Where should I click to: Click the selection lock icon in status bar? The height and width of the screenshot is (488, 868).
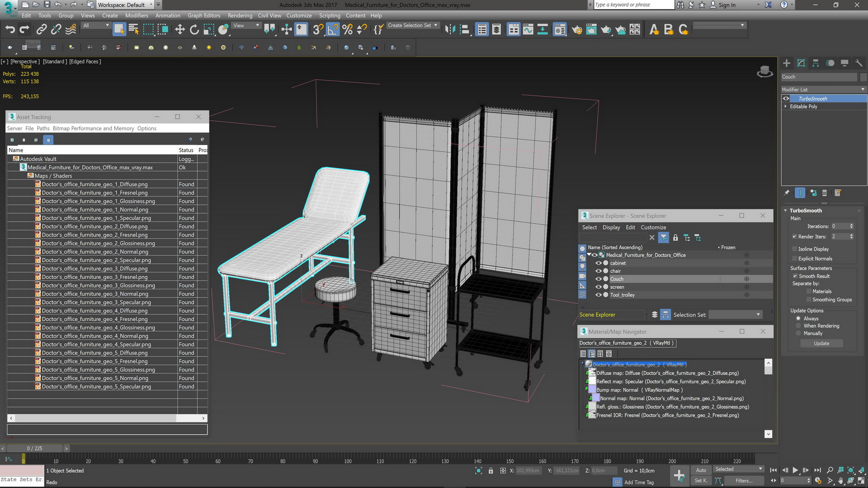click(491, 471)
